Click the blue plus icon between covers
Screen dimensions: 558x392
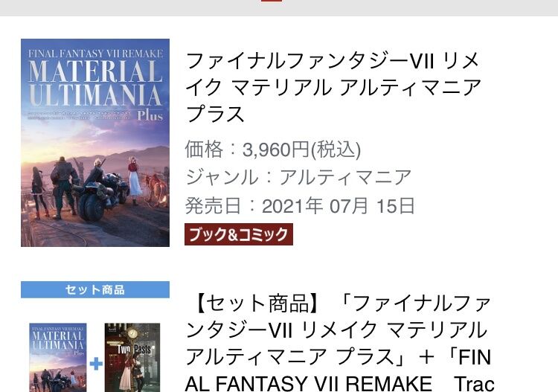coord(96,364)
